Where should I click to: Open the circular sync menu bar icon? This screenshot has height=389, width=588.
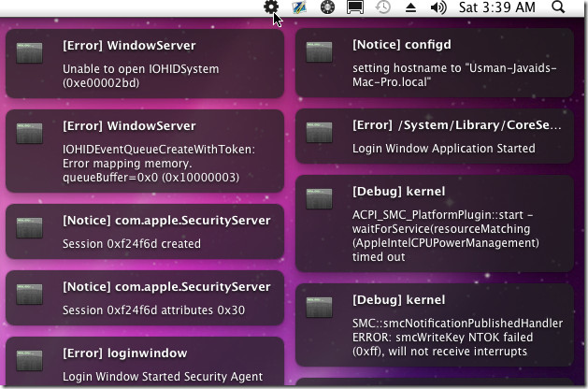pos(327,7)
